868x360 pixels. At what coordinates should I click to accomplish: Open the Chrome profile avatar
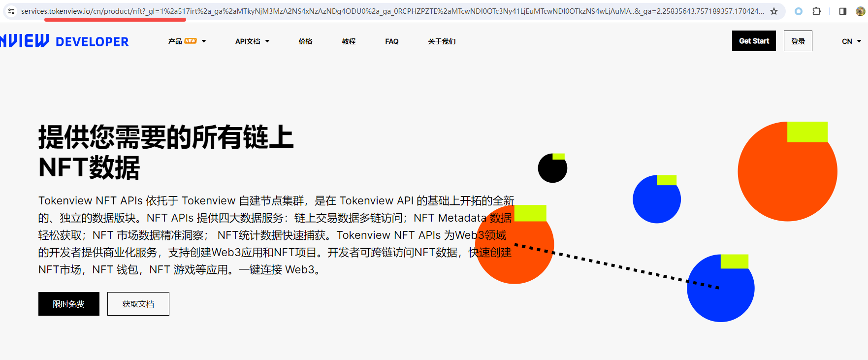pyautogui.click(x=861, y=11)
